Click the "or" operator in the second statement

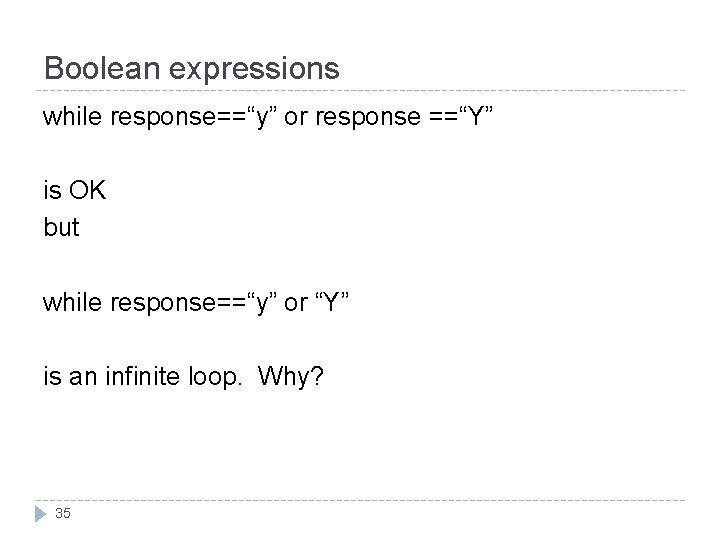point(296,303)
